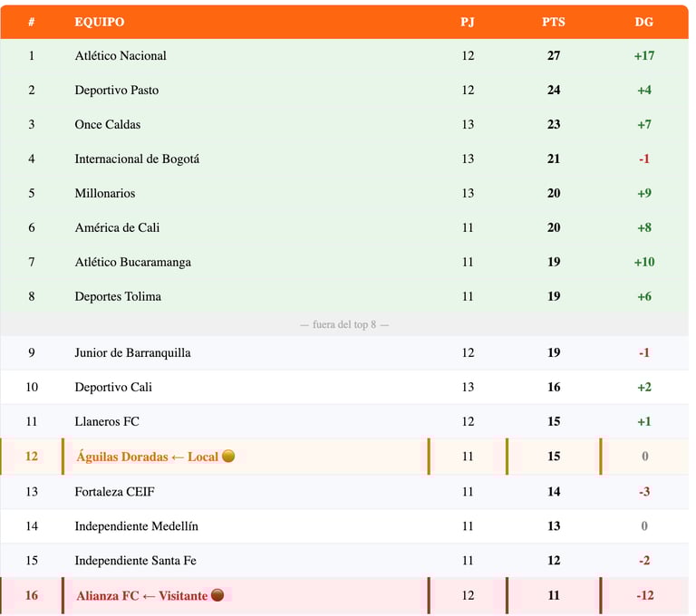This screenshot has width=696, height=616.
Task: Select Independiente Medellín team name
Action: pos(136,525)
